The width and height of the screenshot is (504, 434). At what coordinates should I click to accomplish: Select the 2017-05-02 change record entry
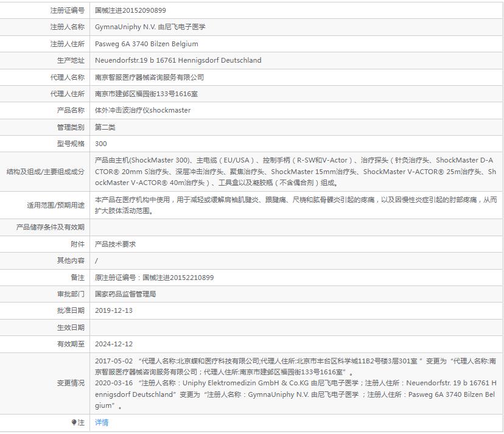295,366
